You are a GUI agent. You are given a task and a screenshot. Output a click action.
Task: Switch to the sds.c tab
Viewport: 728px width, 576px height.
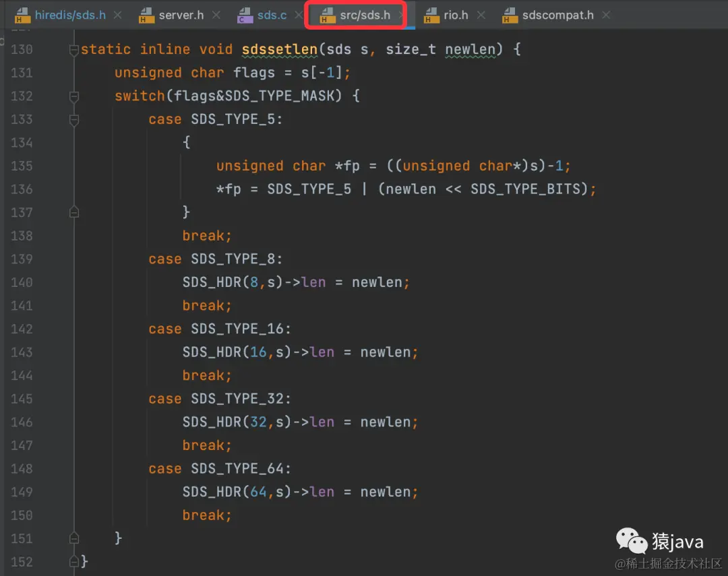(x=272, y=15)
